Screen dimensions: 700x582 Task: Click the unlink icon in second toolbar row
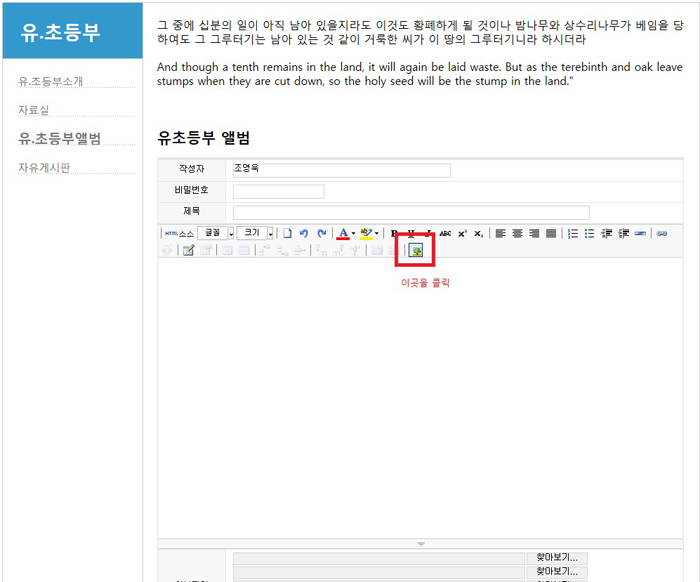[x=167, y=250]
